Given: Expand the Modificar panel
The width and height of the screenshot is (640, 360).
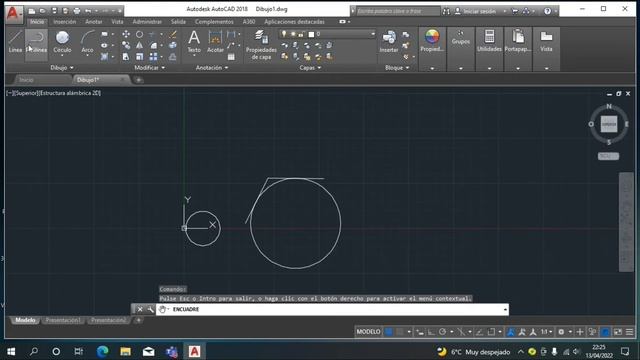Looking at the screenshot, I should tap(150, 68).
